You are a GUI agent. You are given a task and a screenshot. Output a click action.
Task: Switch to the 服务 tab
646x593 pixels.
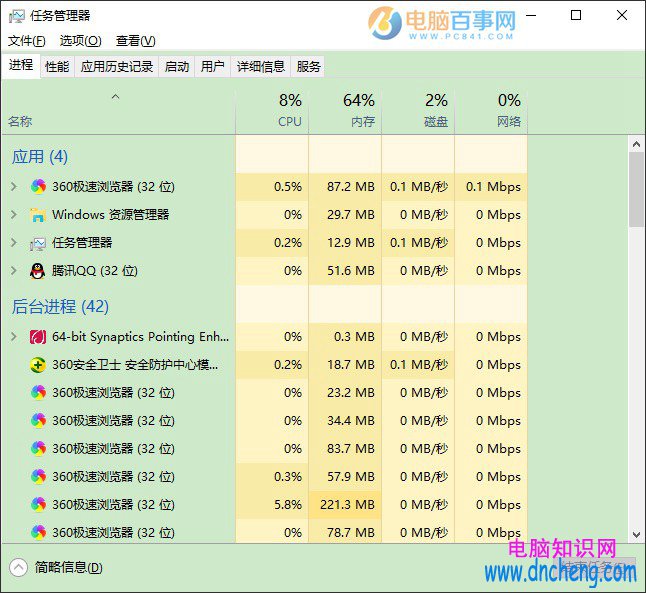tap(308, 66)
